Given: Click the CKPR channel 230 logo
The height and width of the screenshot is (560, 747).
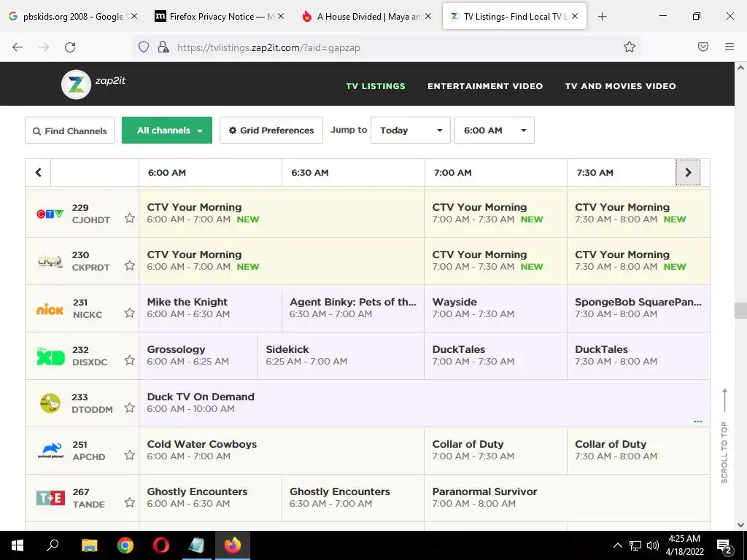Looking at the screenshot, I should (50, 261).
